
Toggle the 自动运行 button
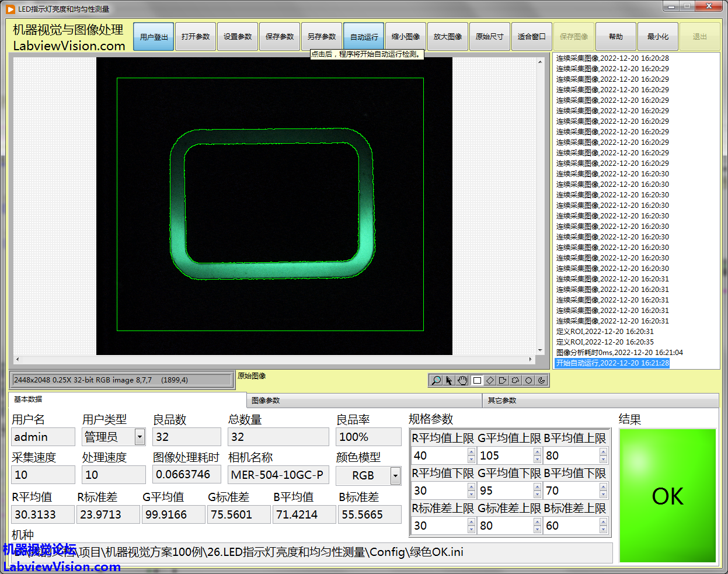tap(364, 37)
